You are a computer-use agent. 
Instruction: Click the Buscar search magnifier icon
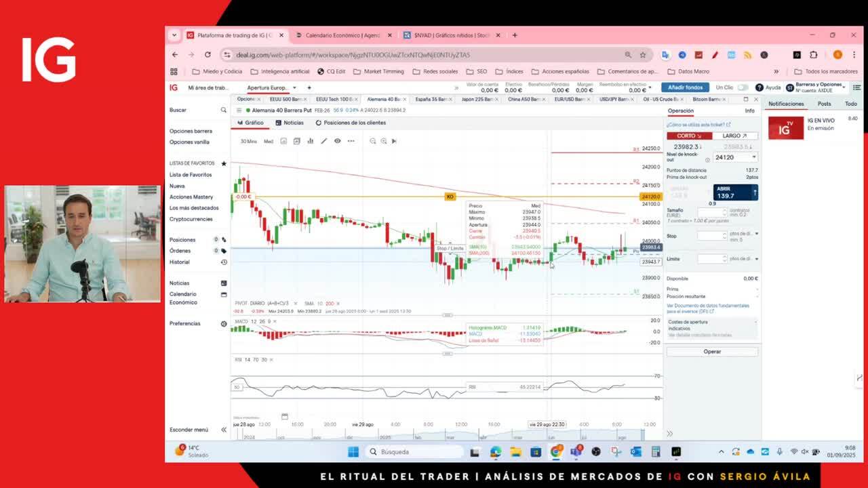pyautogui.click(x=223, y=110)
